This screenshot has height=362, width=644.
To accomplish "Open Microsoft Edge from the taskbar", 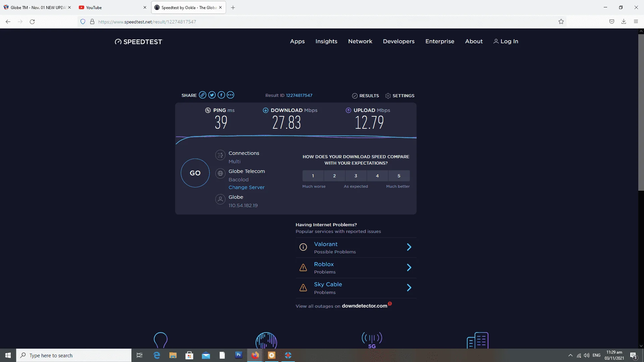I will coord(157,355).
